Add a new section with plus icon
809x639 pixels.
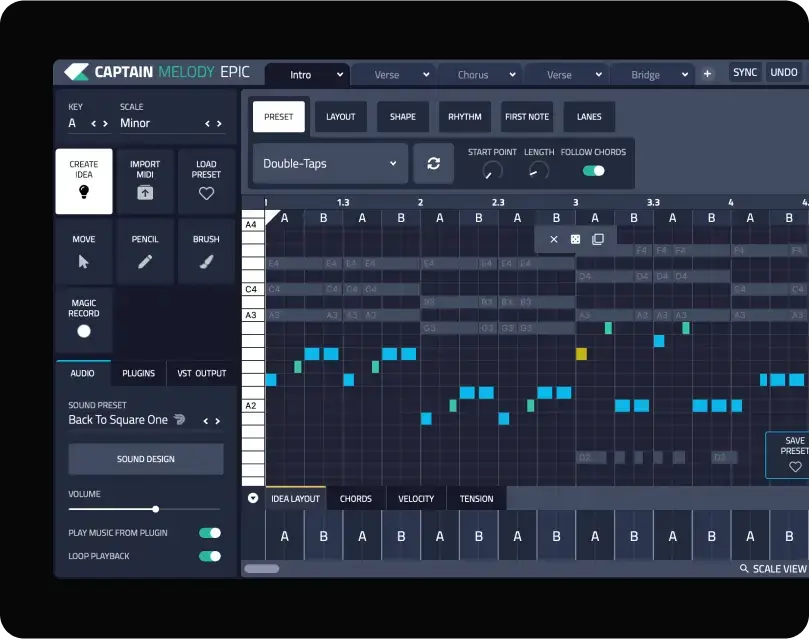click(x=707, y=74)
